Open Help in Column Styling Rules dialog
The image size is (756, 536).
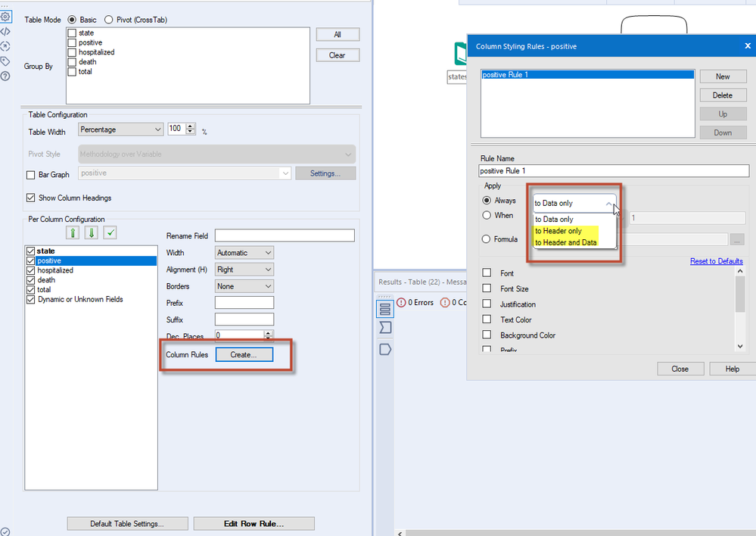pos(733,369)
